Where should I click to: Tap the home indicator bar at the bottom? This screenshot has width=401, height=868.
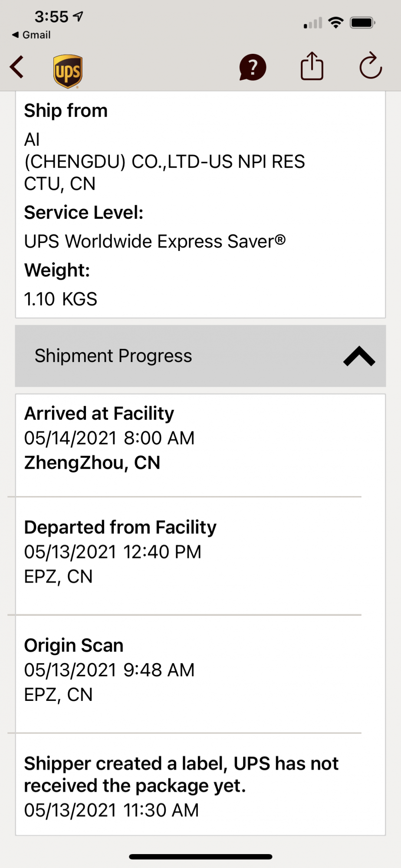tap(200, 857)
